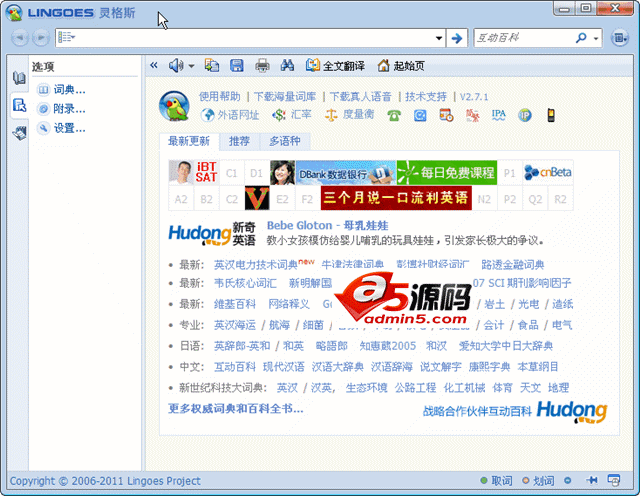Click 战略合作伙伴互动百科 link
Screen dimensions: 640x496
pos(477,411)
